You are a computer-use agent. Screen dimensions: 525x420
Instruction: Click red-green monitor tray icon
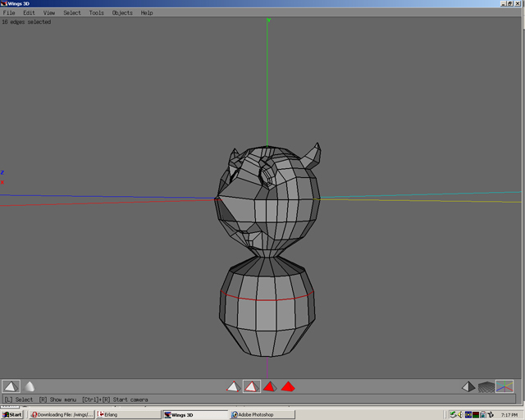pos(476,414)
